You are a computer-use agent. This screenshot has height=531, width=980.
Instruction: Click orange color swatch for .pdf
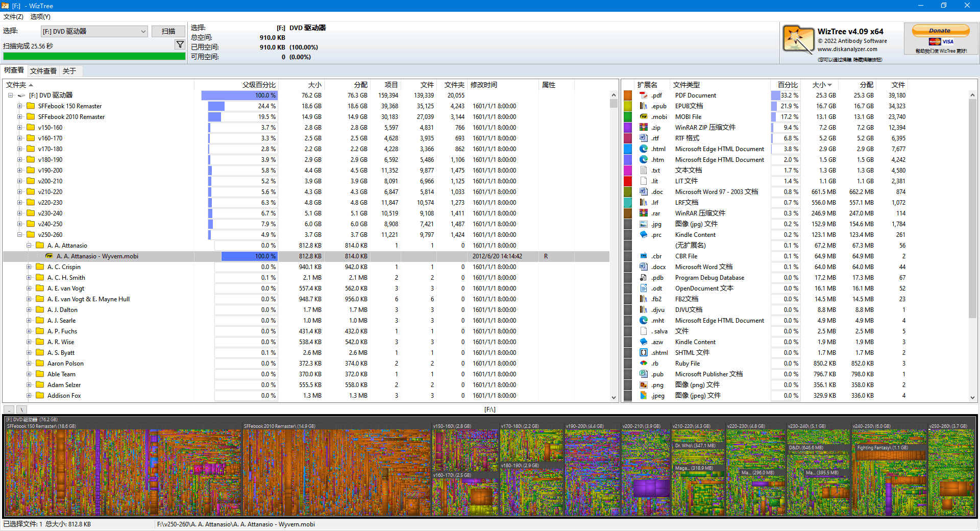[x=628, y=95]
